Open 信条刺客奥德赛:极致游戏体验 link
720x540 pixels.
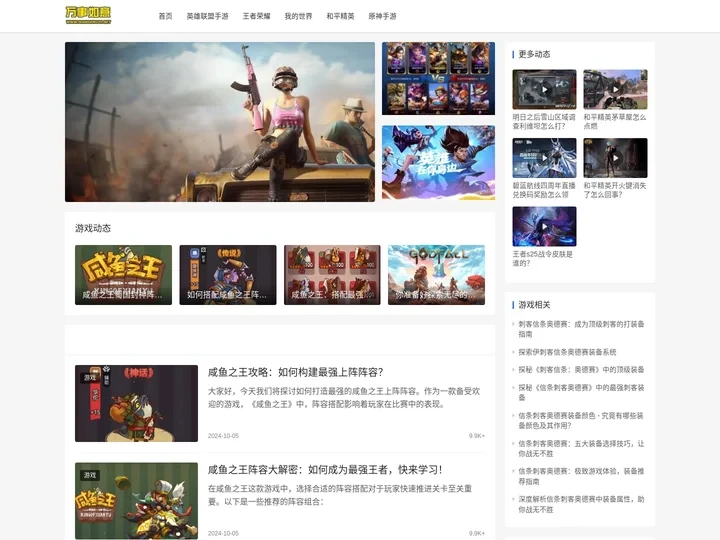(581, 476)
